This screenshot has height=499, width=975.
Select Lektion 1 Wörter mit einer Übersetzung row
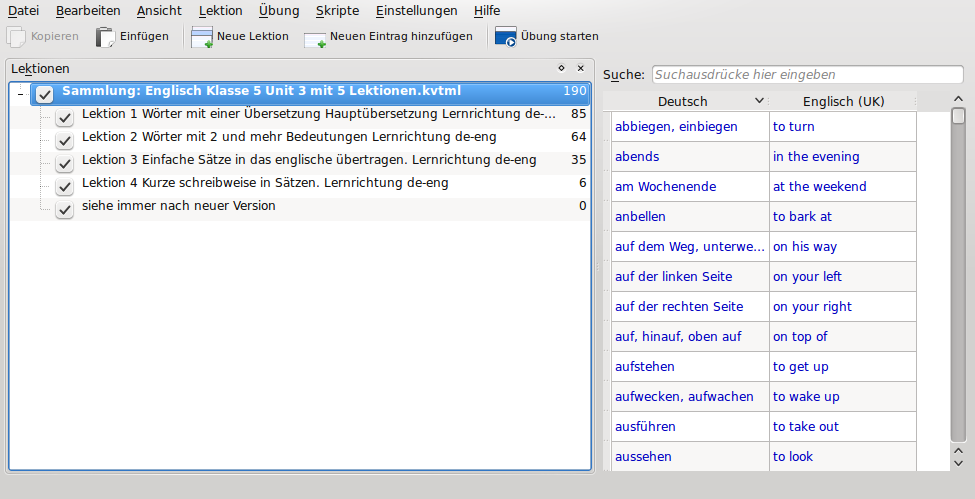click(300, 118)
